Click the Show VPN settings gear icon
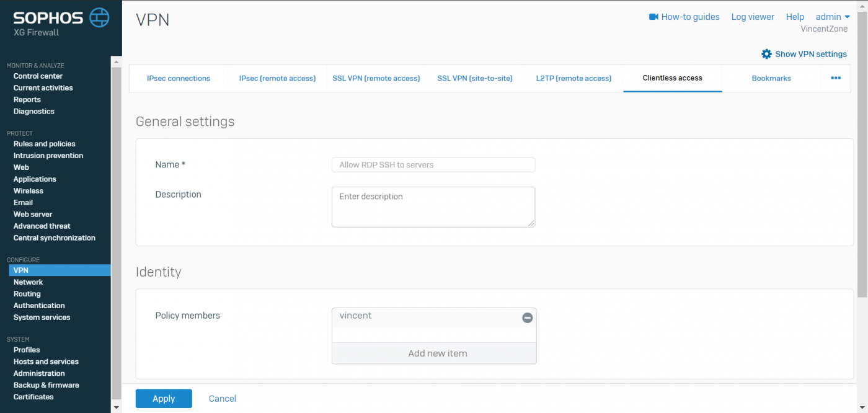 pos(766,54)
